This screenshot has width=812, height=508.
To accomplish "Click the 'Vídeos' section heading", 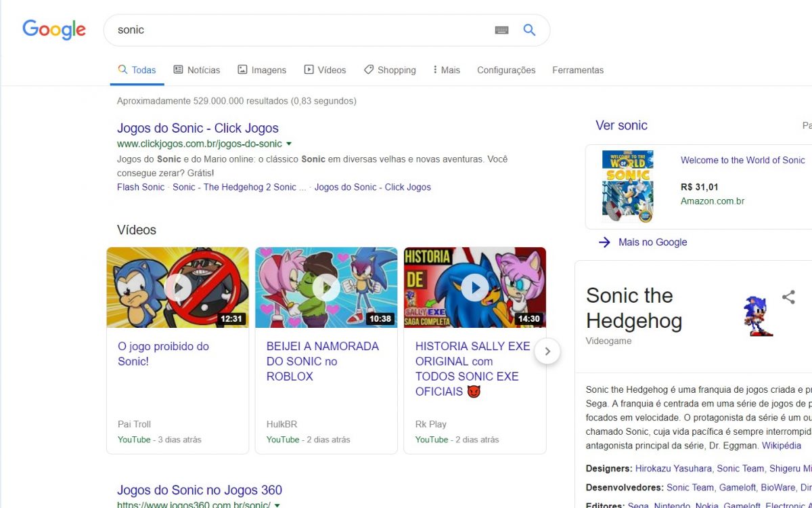I will (x=137, y=230).
